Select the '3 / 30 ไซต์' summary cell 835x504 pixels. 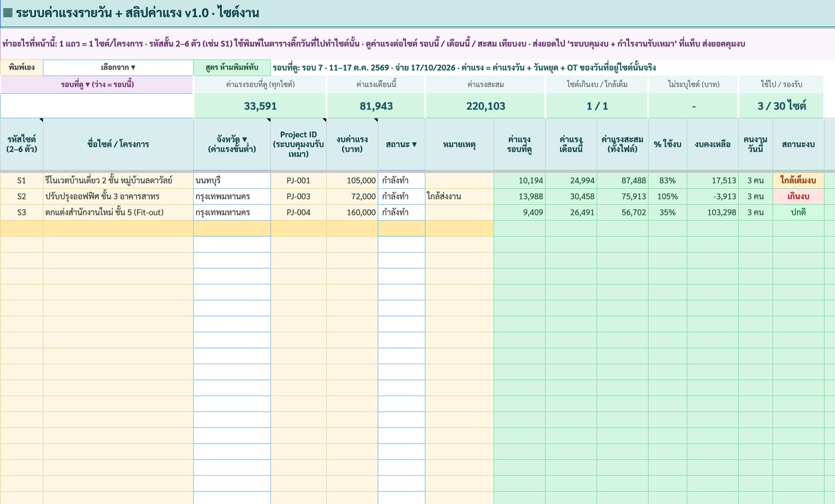(x=781, y=106)
